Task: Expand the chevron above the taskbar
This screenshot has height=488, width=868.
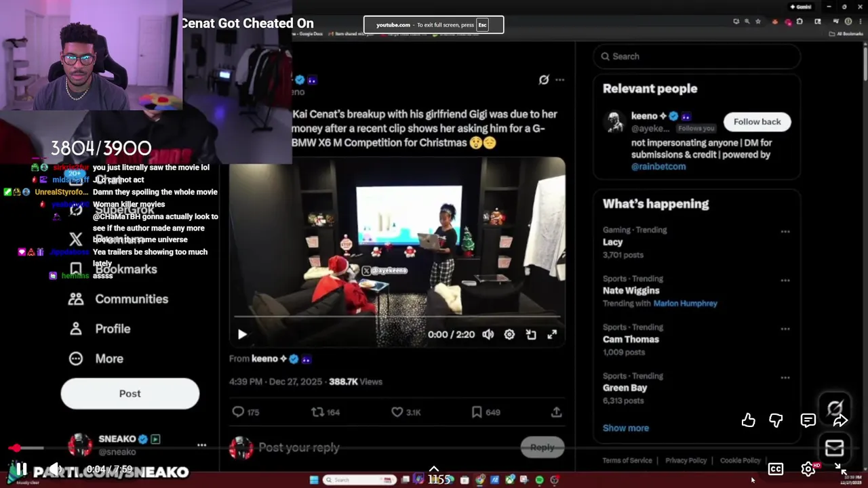Action: (x=434, y=468)
